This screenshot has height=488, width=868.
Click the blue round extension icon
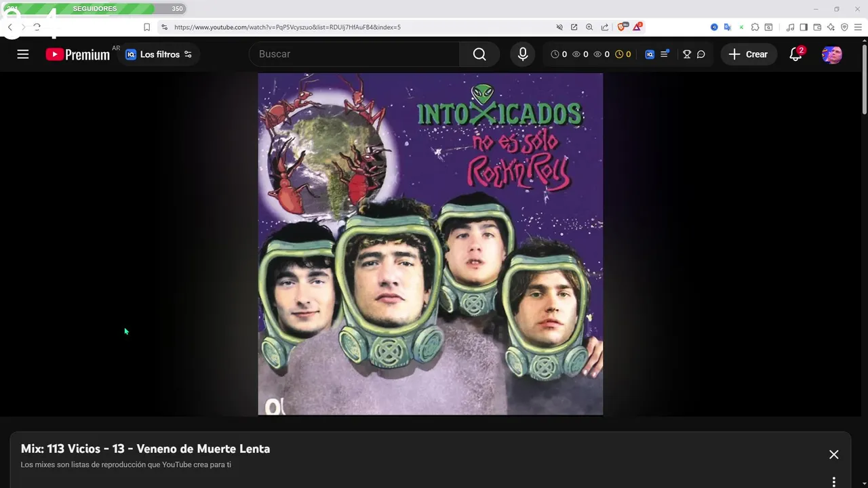714,27
